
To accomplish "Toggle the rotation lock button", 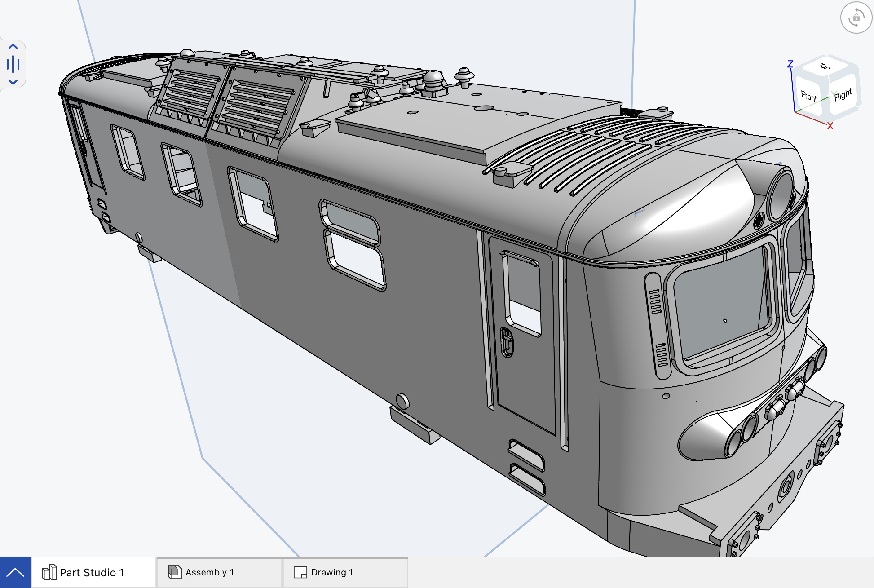I will [856, 18].
